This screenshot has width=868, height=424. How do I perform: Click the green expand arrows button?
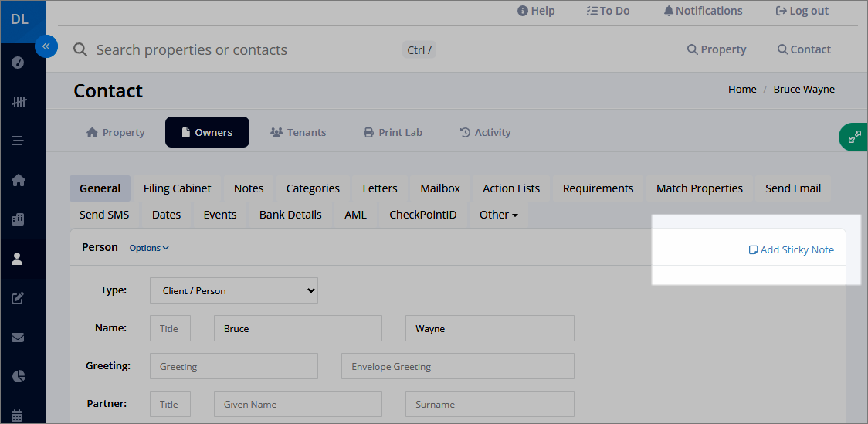click(x=854, y=137)
